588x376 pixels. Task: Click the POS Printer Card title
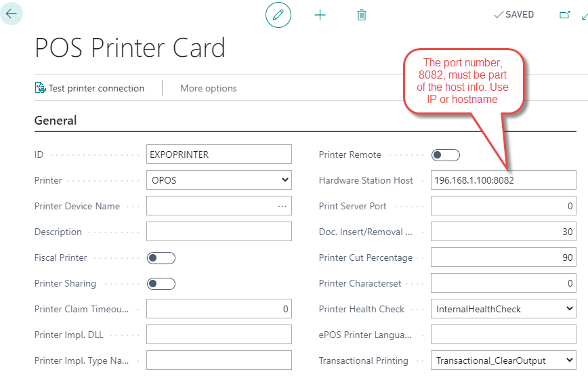130,48
